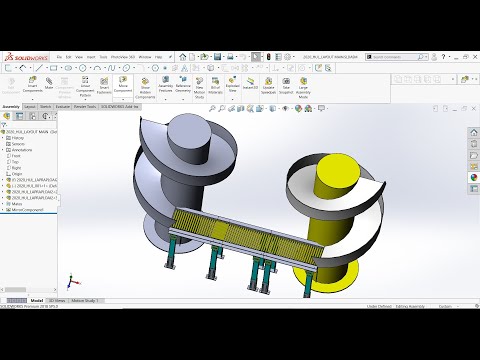Expand the Annotations tree node
The height and width of the screenshot is (360, 480).
click(x=3, y=150)
